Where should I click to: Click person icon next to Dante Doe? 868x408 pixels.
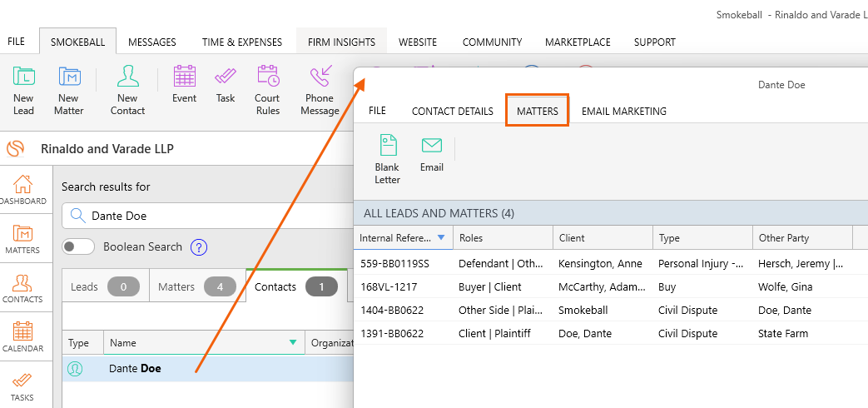[x=75, y=368]
